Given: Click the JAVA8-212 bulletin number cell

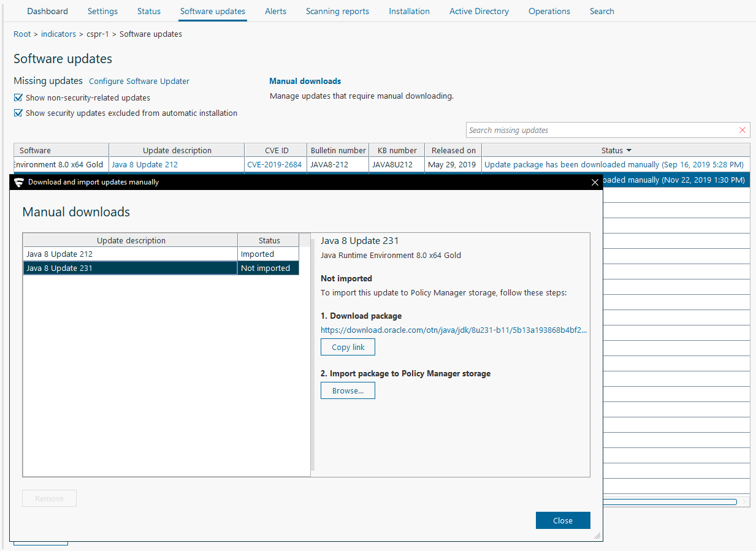Looking at the screenshot, I should click(x=338, y=165).
